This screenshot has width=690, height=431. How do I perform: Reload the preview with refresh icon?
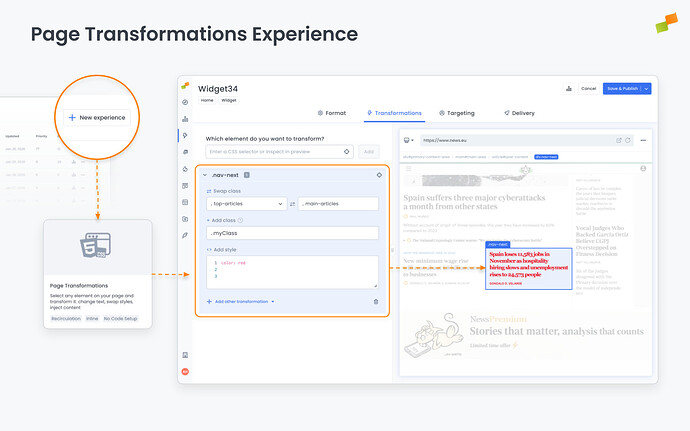[628, 140]
